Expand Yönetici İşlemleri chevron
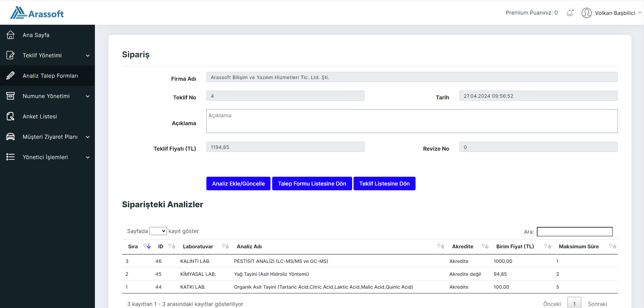The image size is (644, 308). tap(88, 157)
